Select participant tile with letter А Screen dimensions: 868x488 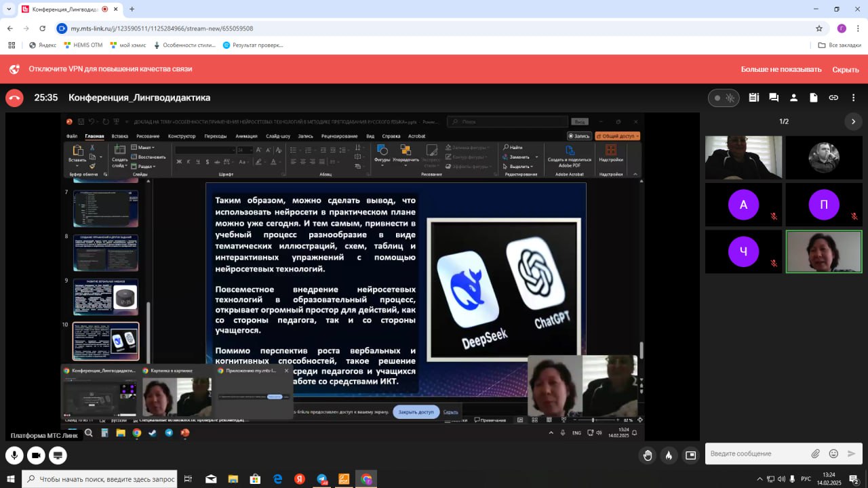[x=743, y=205]
